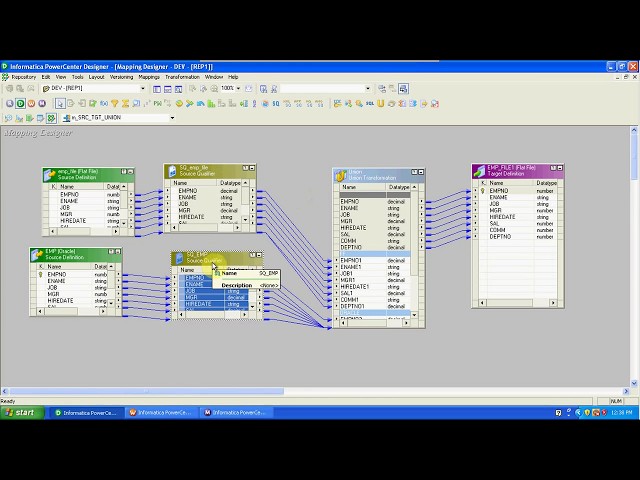Click the EMP_FILE1 target definition header icon
The height and width of the screenshot is (480, 640).
tap(479, 171)
